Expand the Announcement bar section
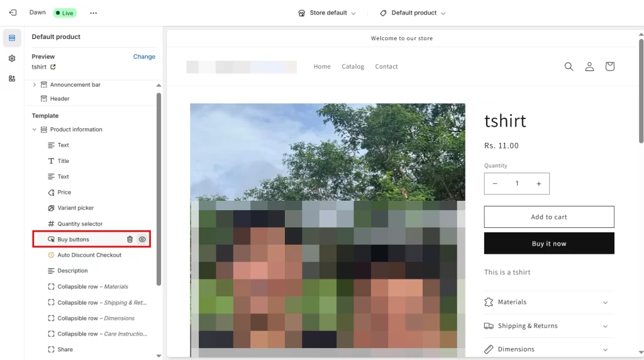Screen dimensions: 644x360 pos(35,85)
